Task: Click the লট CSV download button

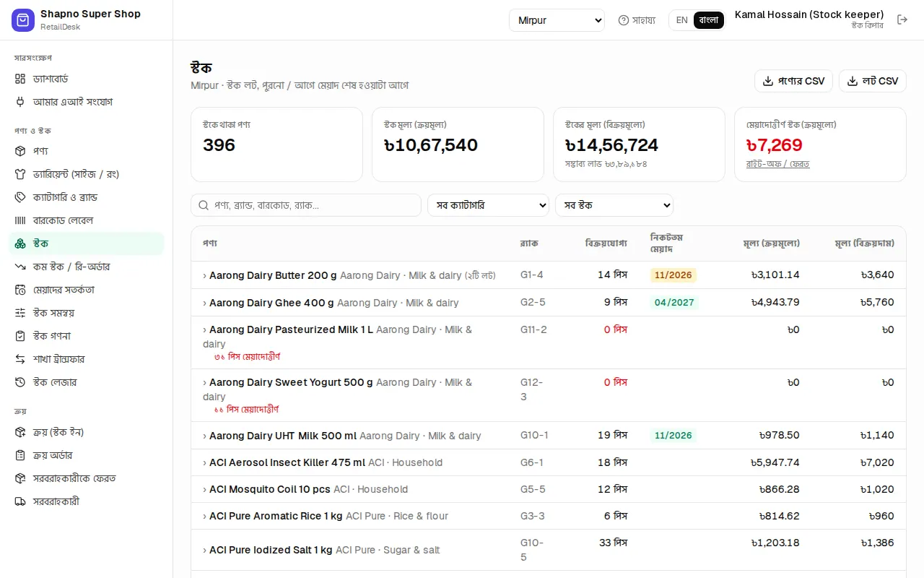Action: point(872,81)
